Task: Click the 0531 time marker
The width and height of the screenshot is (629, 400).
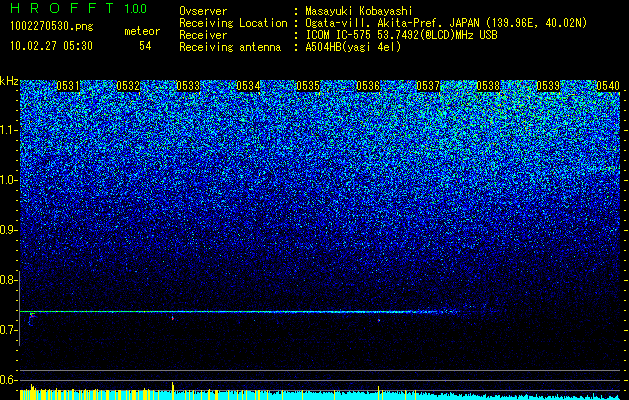Action: (x=68, y=86)
